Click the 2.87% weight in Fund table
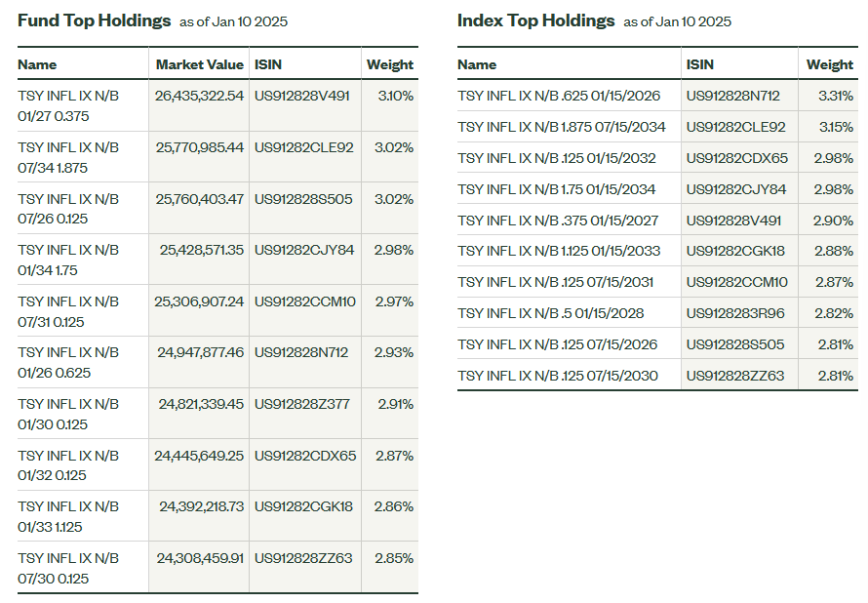The width and height of the screenshot is (868, 603). coord(394,455)
